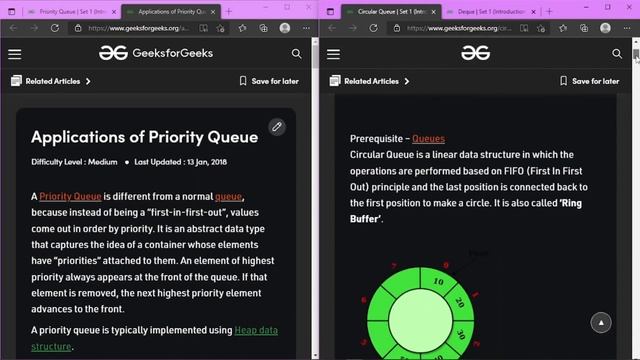Click vertical scrollbar thumb in right window
This screenshot has width=640, height=360.
636,54
